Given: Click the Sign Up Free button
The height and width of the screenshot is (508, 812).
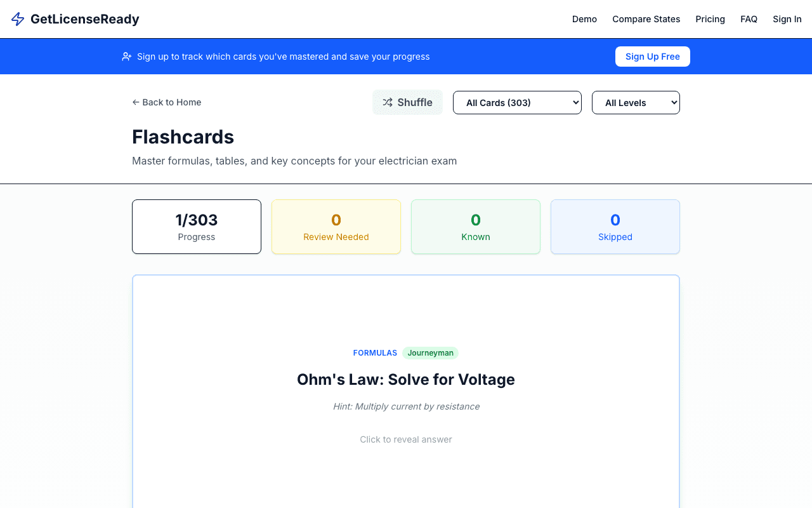Looking at the screenshot, I should tap(652, 56).
